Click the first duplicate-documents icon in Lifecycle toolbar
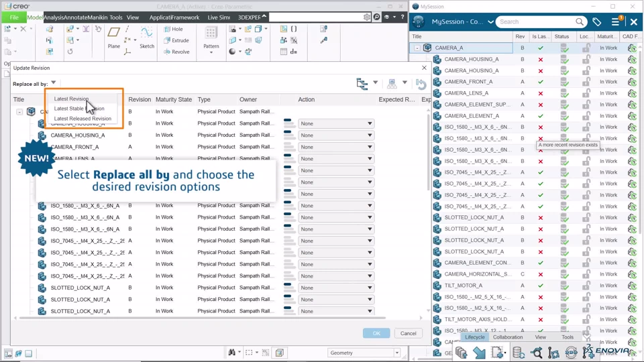644x362 pixels. 462,353
